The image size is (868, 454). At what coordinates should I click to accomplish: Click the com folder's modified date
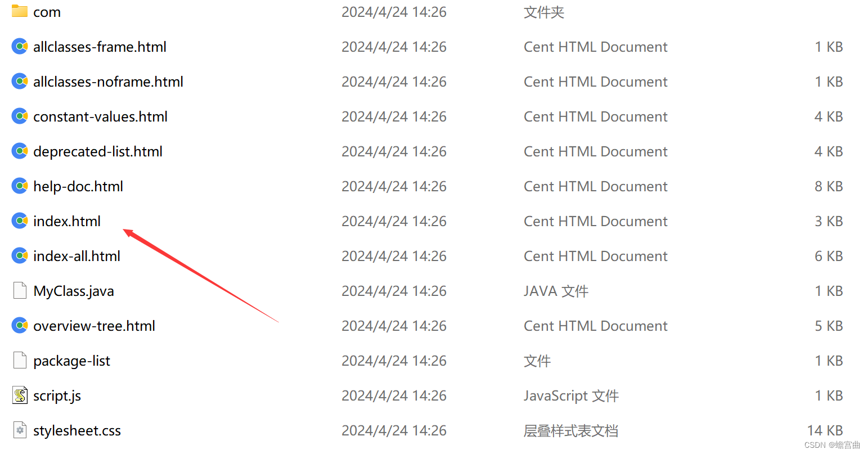(x=394, y=12)
